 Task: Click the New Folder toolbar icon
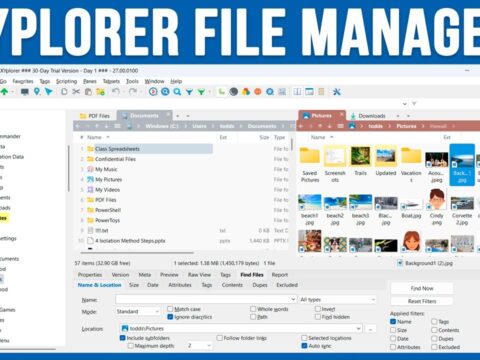point(100,92)
